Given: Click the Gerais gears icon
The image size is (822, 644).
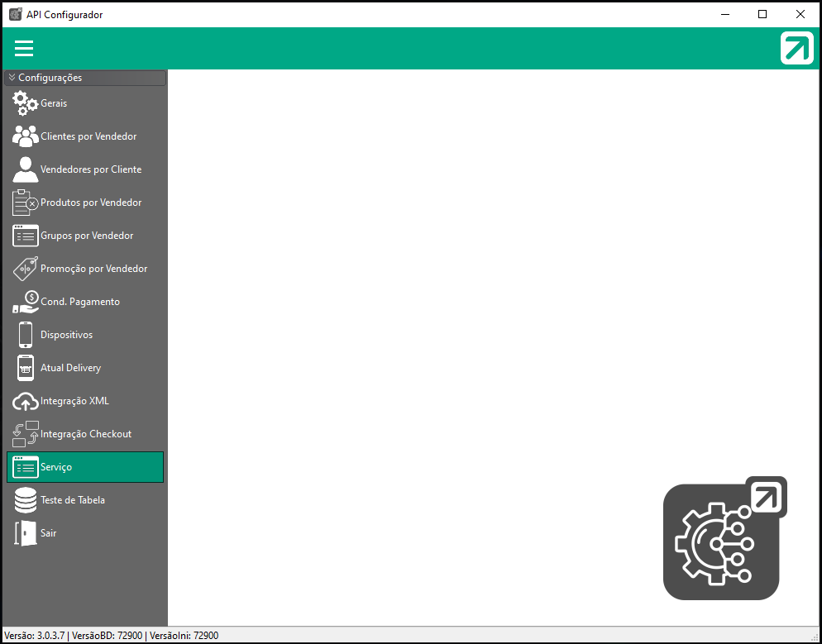Looking at the screenshot, I should (x=25, y=104).
